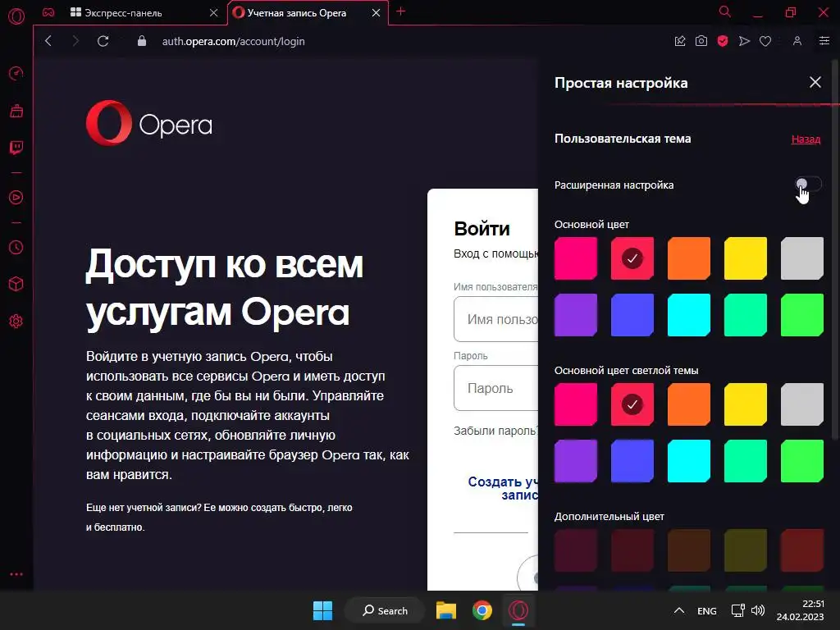Open the Player sidebar icon

[16, 197]
